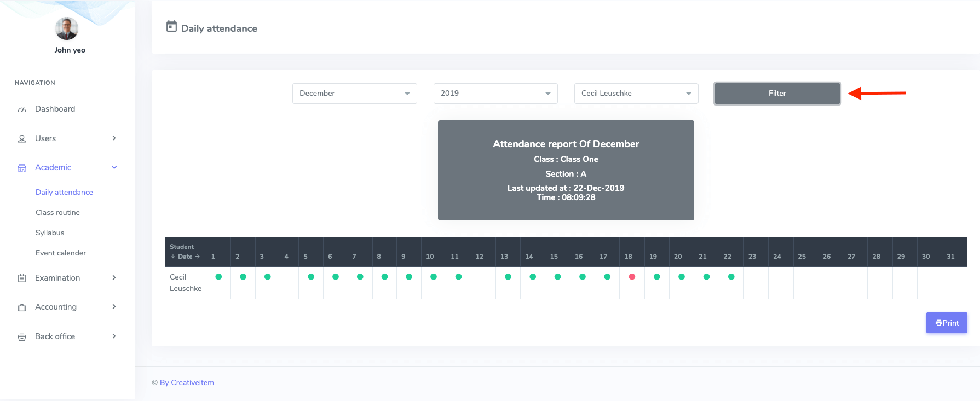Click the green present dot on day 19

[657, 277]
